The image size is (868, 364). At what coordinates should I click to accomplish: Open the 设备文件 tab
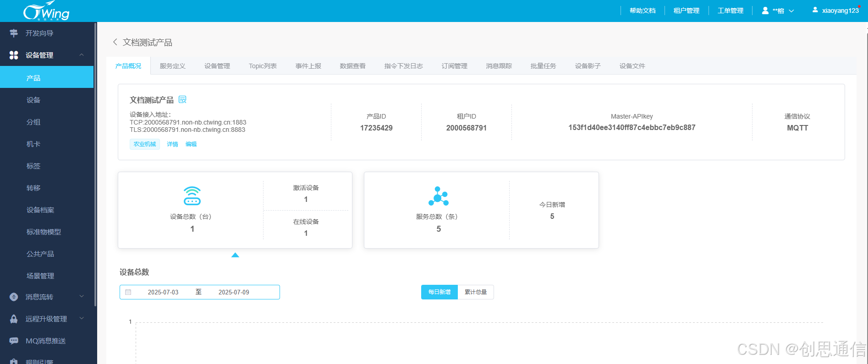[x=632, y=66]
